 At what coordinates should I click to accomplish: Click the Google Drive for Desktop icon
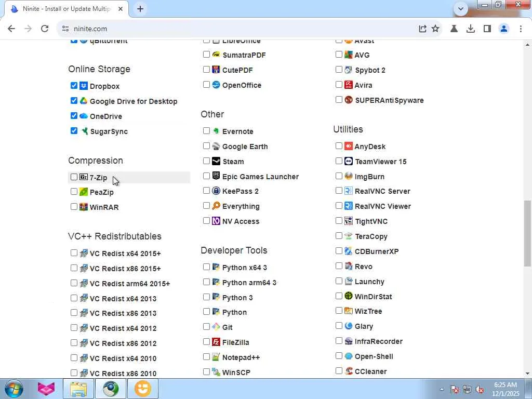pos(84,101)
